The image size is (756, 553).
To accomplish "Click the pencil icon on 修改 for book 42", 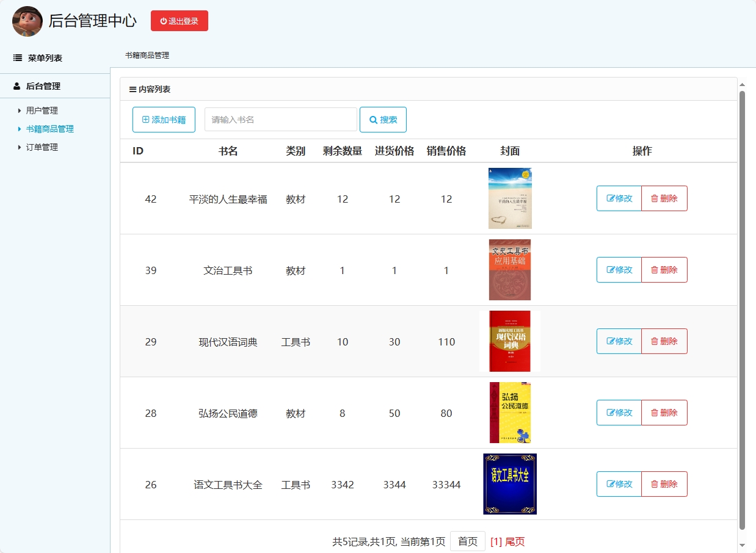I will [x=611, y=198].
